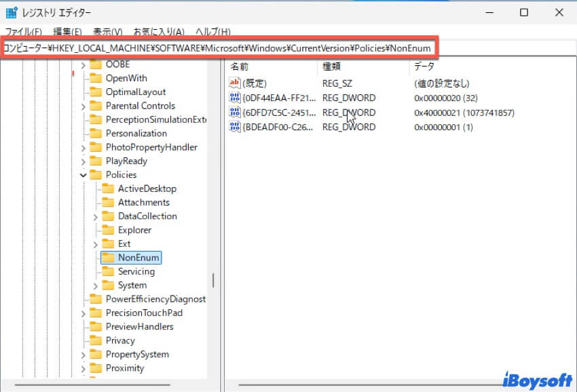Click the 0x40000021 (1073741857) data cell
This screenshot has height=392, width=577.
point(464,113)
